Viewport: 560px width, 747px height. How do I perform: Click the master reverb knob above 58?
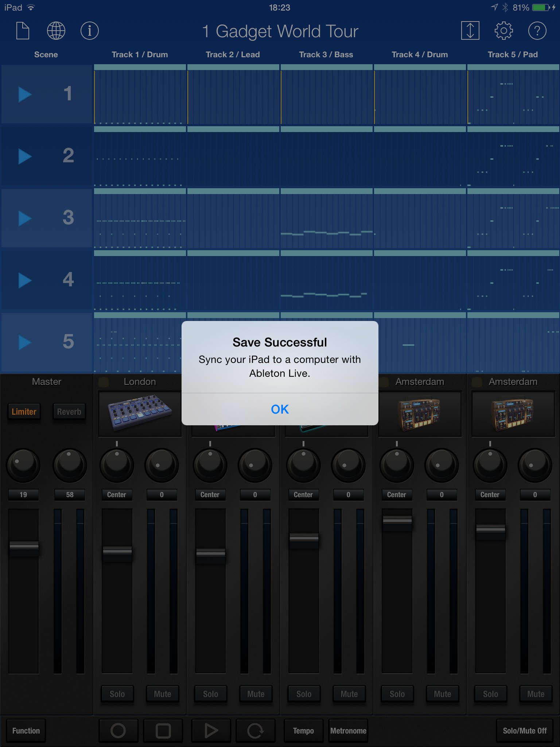70,465
